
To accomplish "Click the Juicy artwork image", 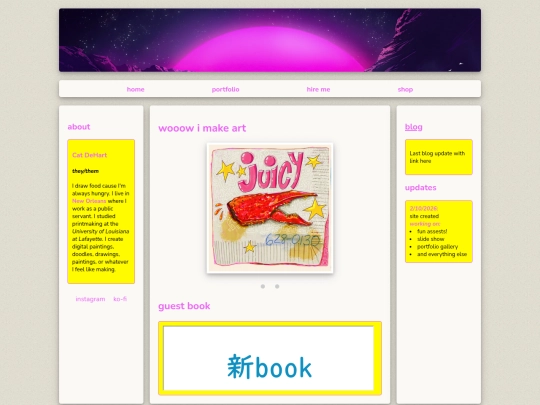I will point(270,208).
